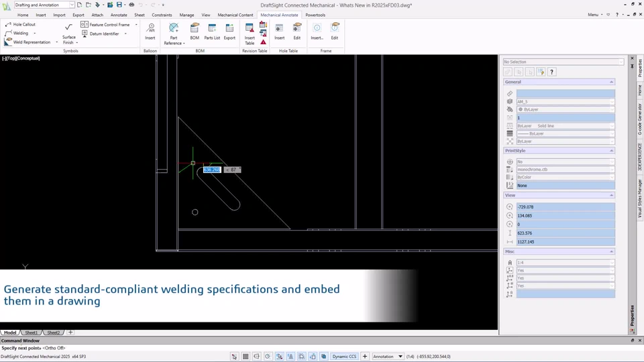
Task: Click Insert in the Hole Table group
Action: (x=279, y=32)
